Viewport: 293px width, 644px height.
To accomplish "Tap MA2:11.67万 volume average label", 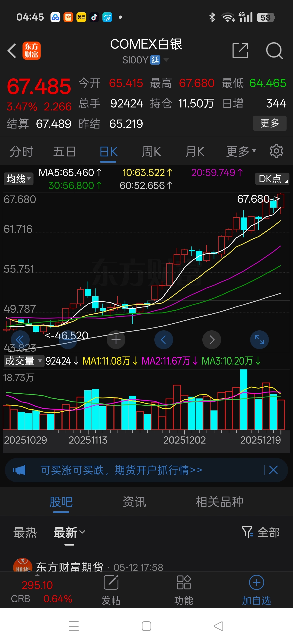I will tap(170, 361).
